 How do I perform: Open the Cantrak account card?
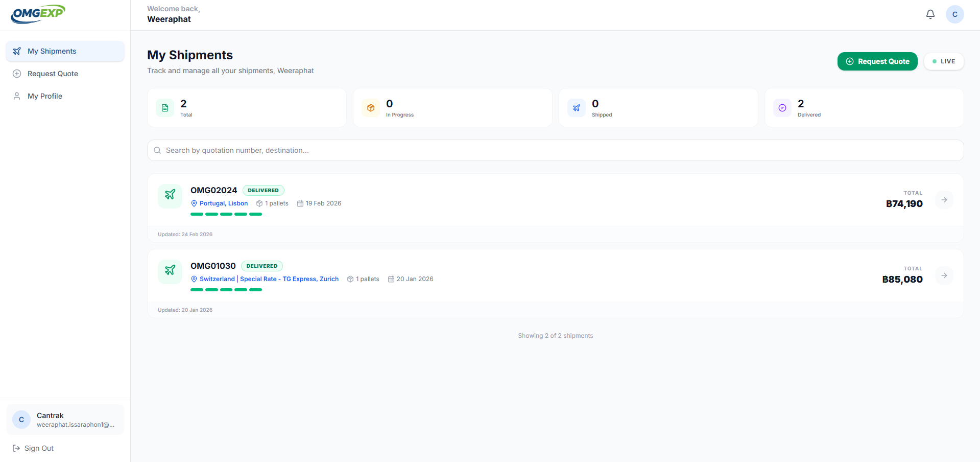tap(65, 420)
